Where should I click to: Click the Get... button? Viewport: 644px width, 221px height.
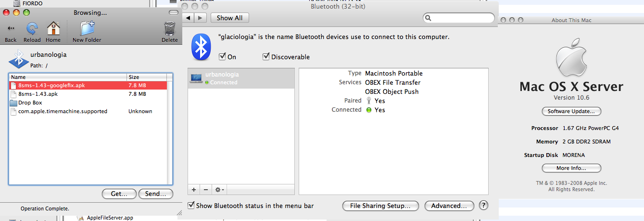point(119,194)
